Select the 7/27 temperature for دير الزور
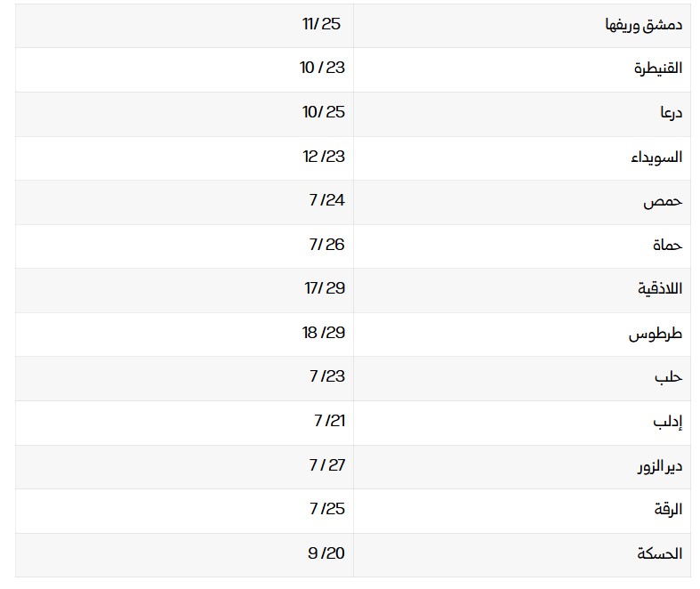This screenshot has width=700, height=589. point(326,464)
